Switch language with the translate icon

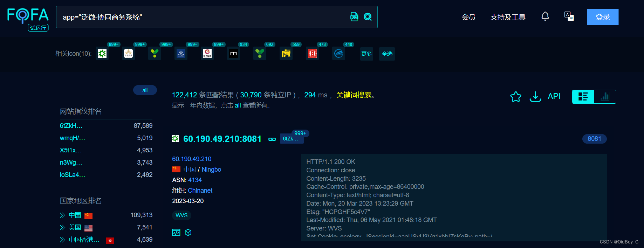569,16
